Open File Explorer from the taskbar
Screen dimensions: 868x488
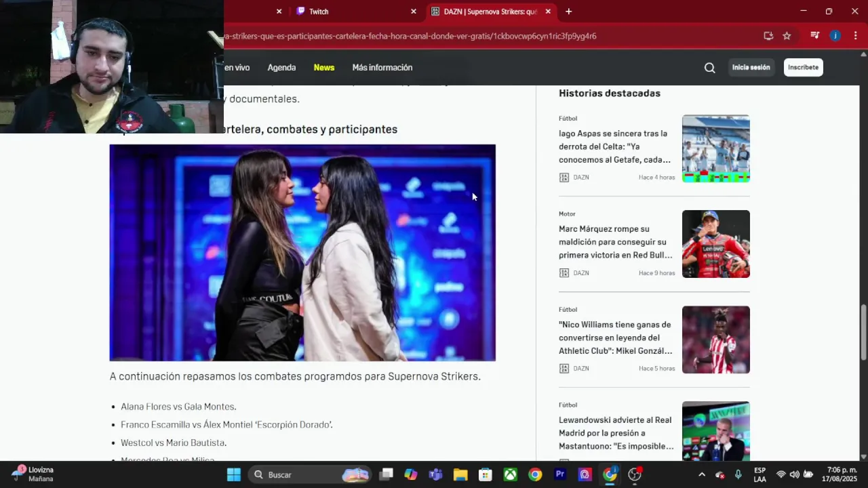460,474
